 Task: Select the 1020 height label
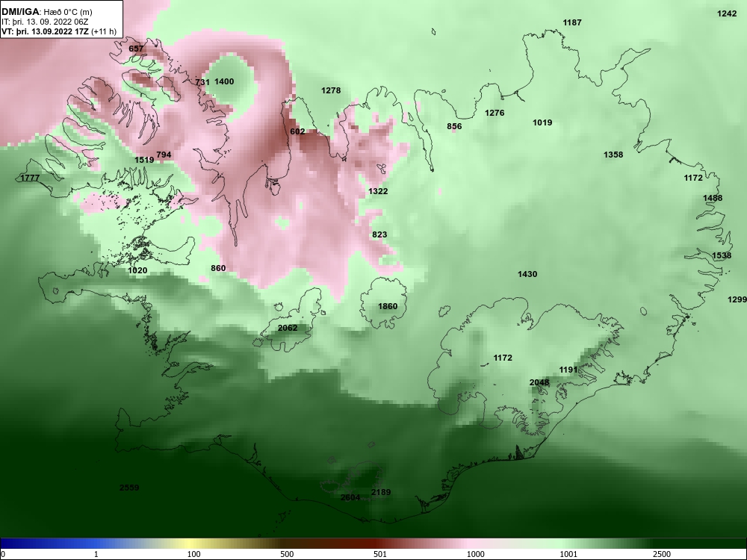[137, 270]
